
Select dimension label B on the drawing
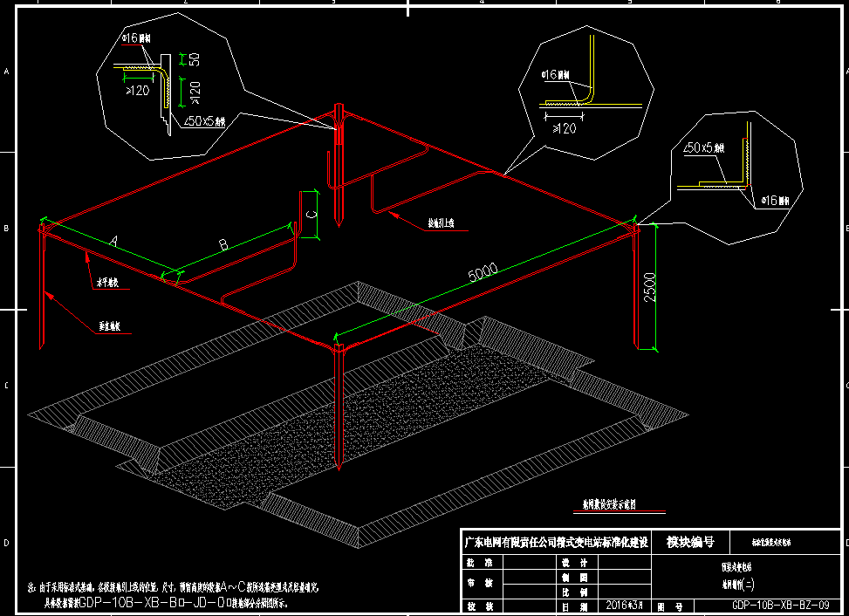(x=223, y=246)
